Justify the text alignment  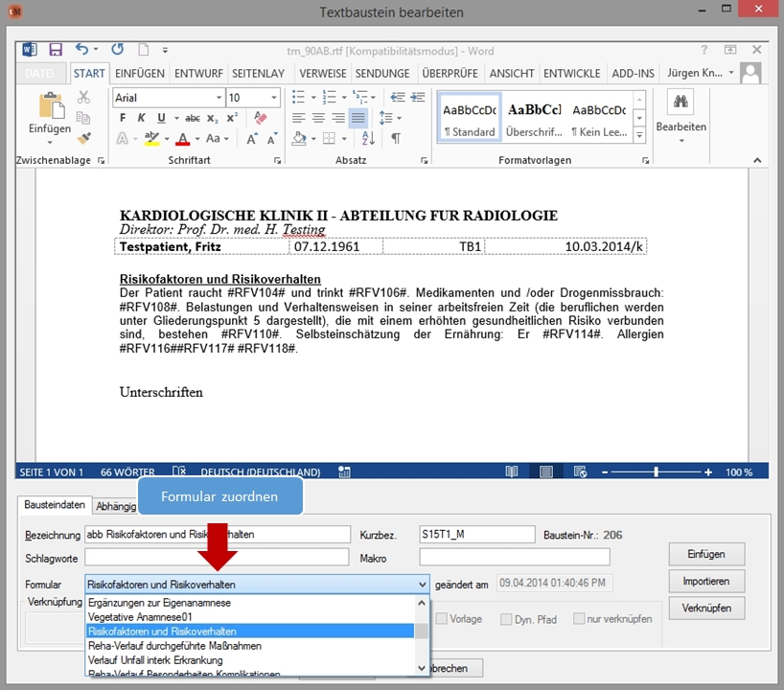point(358,118)
